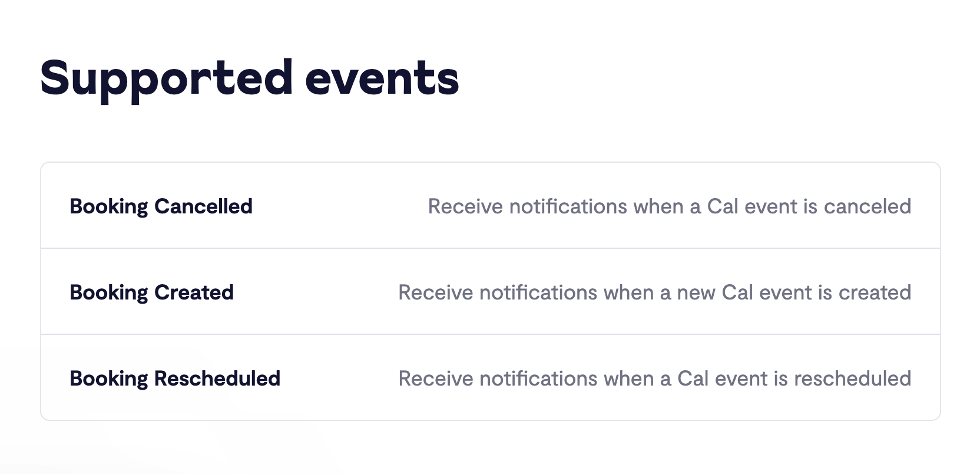The image size is (980, 474).
Task: Click the new Cal event created description
Action: coord(654,292)
